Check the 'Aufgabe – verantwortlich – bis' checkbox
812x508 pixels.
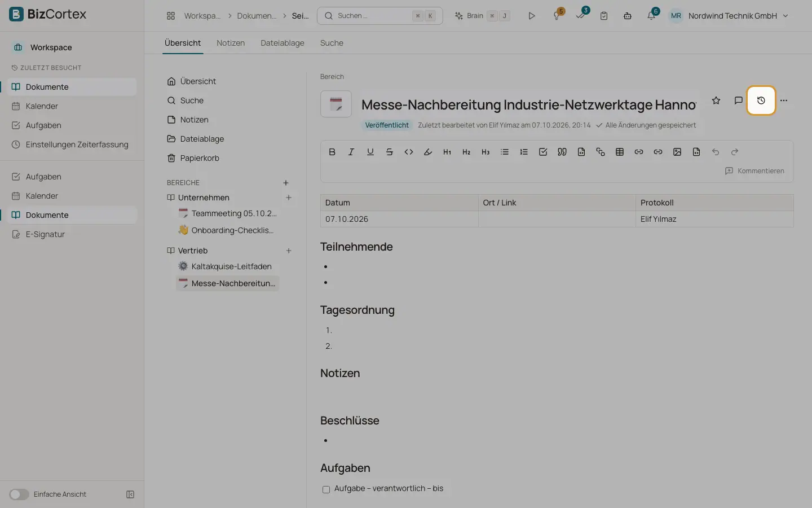(x=326, y=489)
